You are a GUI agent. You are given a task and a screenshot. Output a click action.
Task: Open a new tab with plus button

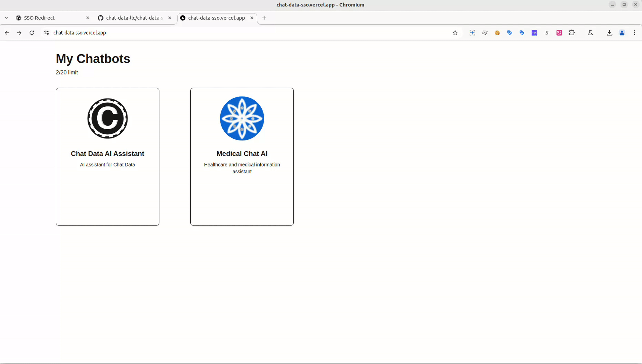tap(264, 18)
